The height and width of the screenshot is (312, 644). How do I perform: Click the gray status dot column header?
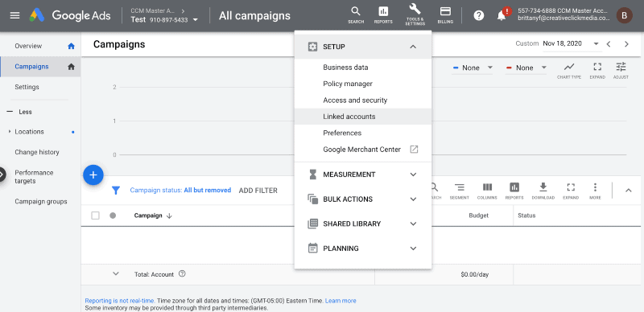coord(113,216)
